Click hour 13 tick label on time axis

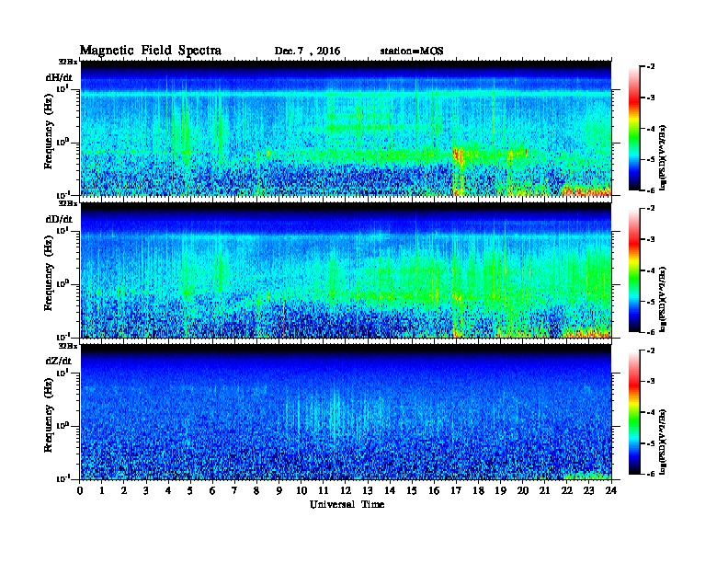pos(368,491)
